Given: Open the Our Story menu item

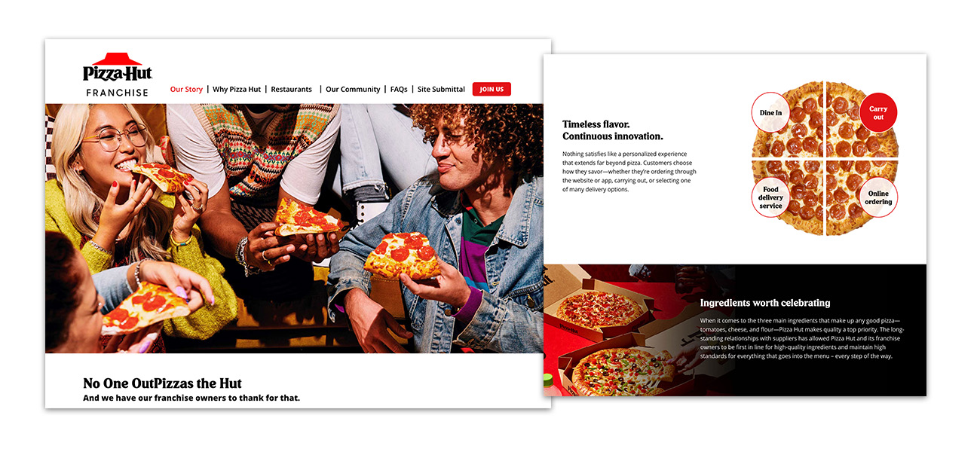Looking at the screenshot, I should [x=186, y=89].
